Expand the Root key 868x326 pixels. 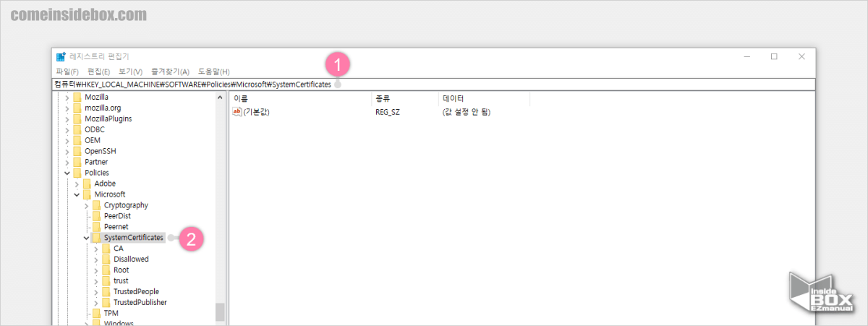(x=95, y=270)
